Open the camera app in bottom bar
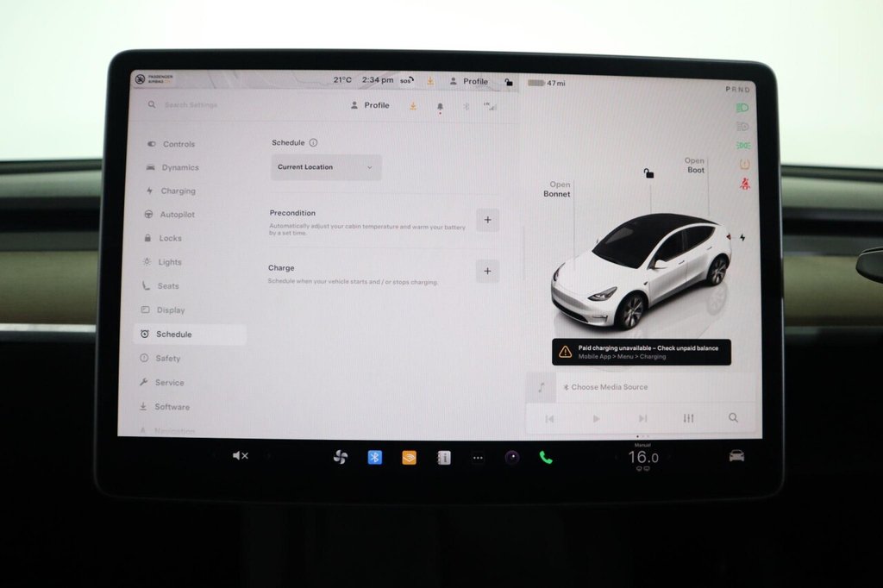Image resolution: width=883 pixels, height=588 pixels. pos(512,457)
